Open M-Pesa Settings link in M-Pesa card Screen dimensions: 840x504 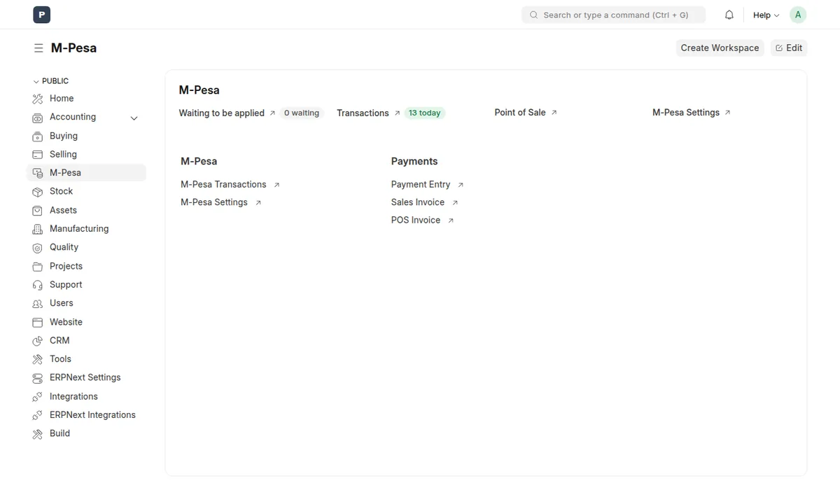pos(214,202)
